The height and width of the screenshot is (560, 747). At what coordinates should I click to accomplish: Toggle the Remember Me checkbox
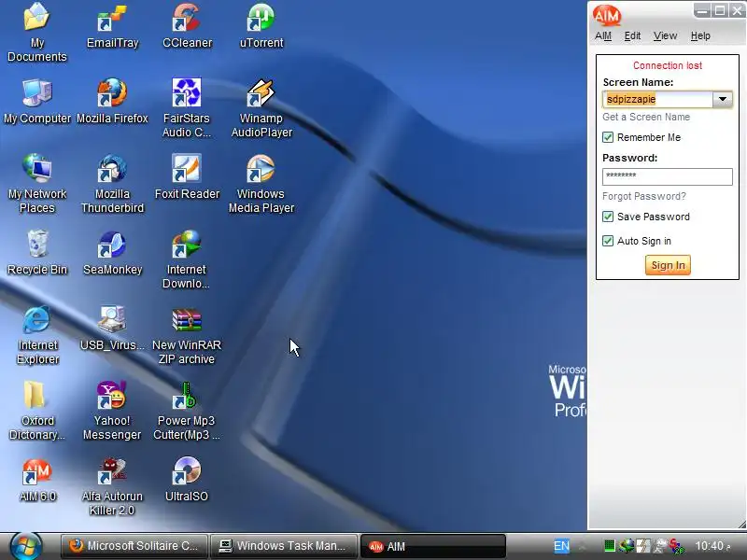click(x=608, y=137)
